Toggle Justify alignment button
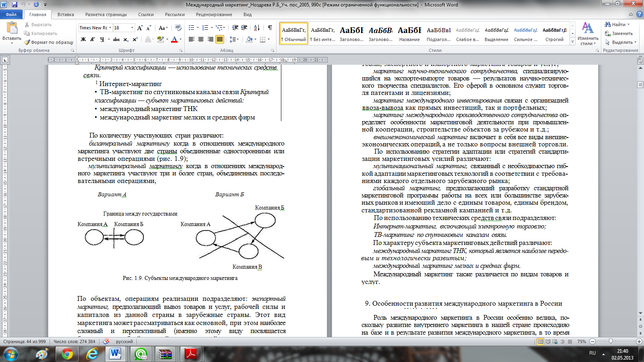 [x=220, y=39]
